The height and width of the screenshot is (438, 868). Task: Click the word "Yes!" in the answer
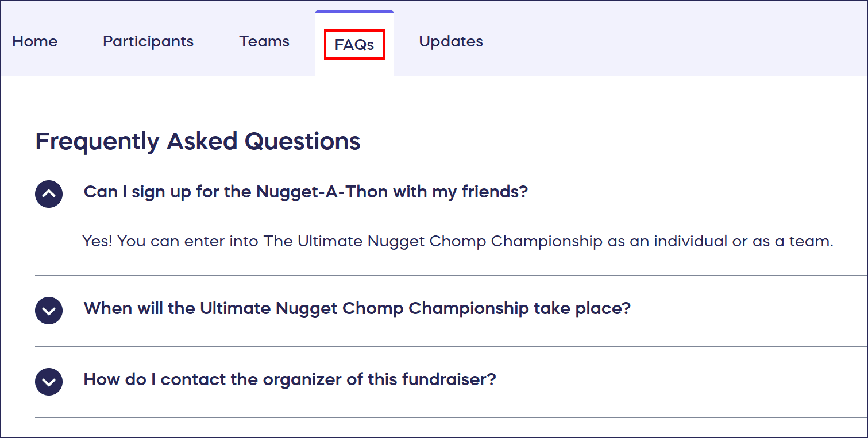(97, 241)
